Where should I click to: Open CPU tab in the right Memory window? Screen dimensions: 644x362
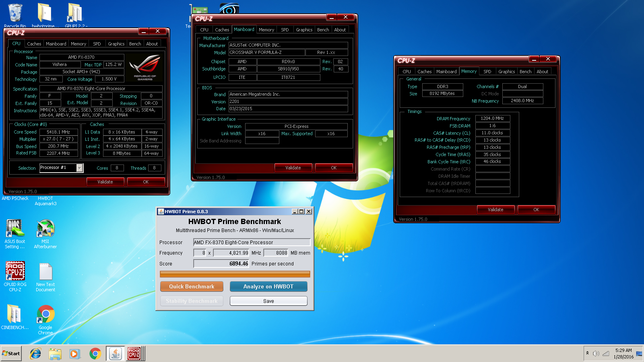tap(407, 72)
